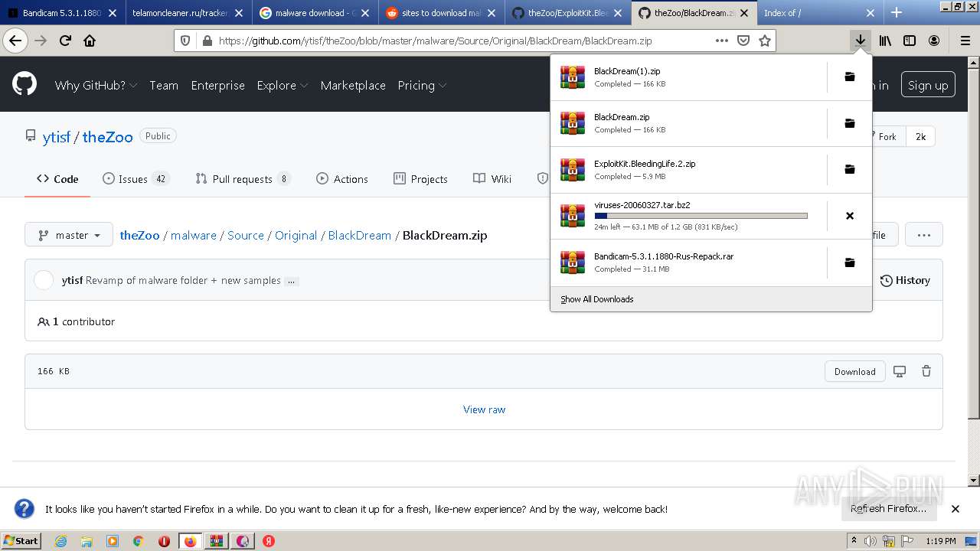Open the ytisf user profile link
Screen dimensions: 980x551
57,137
